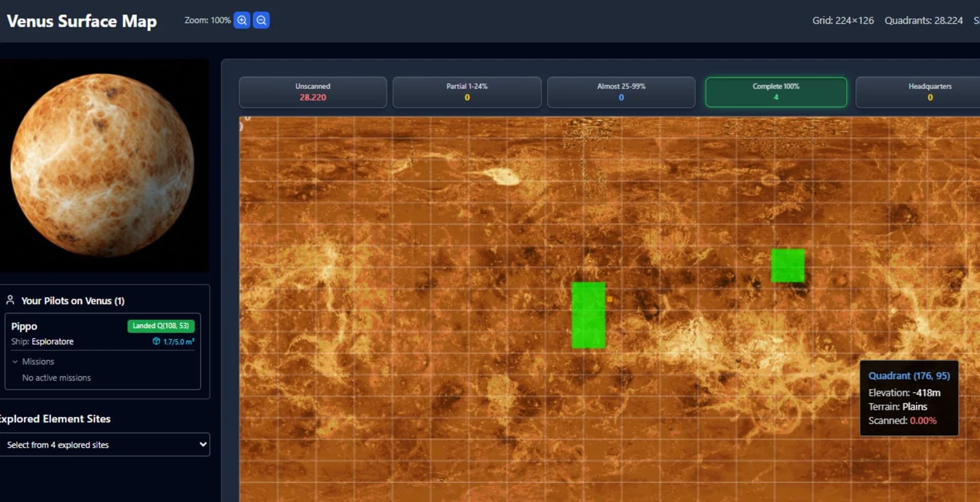
Task: Click the Zoom: 100% indicator
Action: coord(206,20)
